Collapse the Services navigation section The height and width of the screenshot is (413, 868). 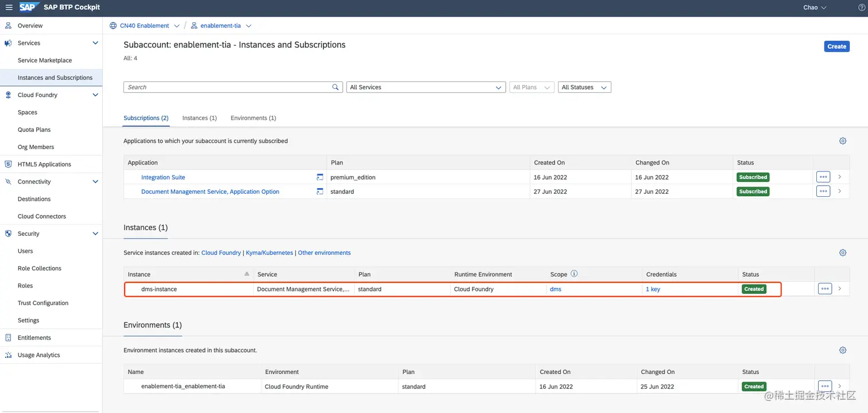pos(95,43)
